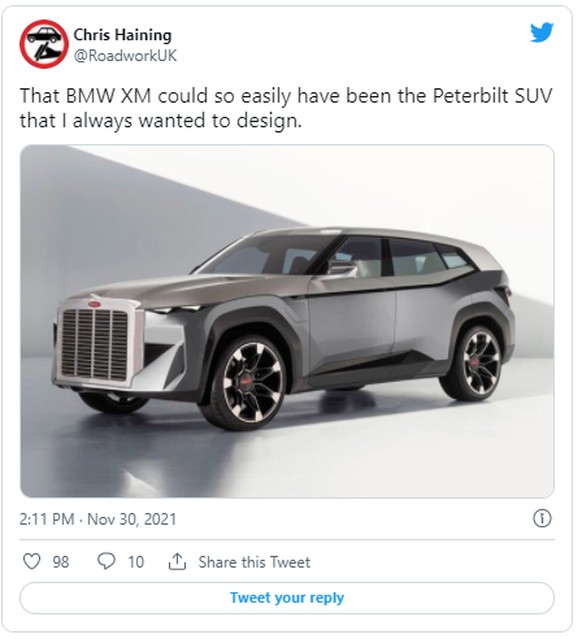Viewport: 582px width, 639px height.
Task: Click the car's front wheel in image
Action: [249, 383]
